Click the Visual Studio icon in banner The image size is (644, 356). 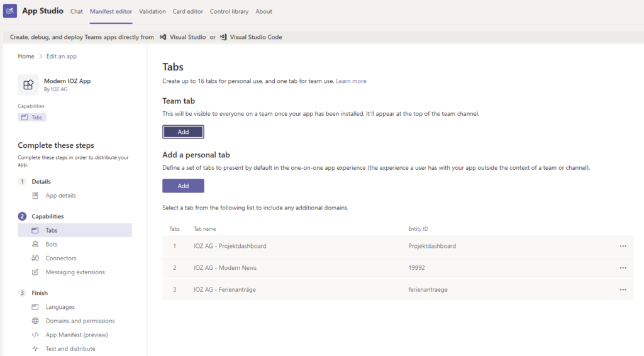pos(163,37)
